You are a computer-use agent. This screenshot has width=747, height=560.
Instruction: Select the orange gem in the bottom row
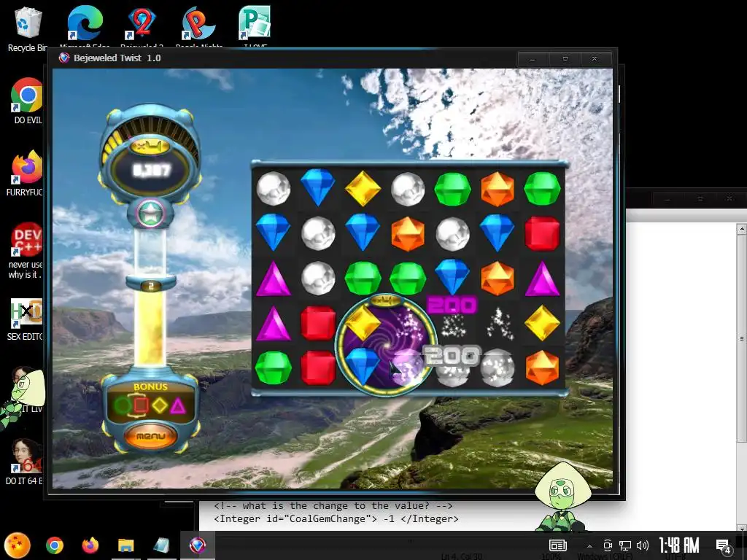pyautogui.click(x=542, y=367)
